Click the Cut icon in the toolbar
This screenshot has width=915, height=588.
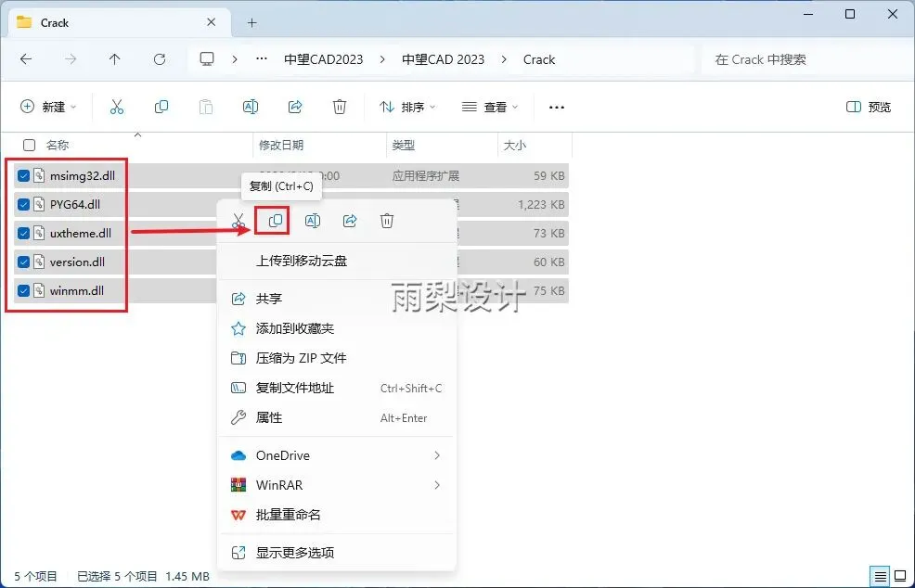click(117, 107)
